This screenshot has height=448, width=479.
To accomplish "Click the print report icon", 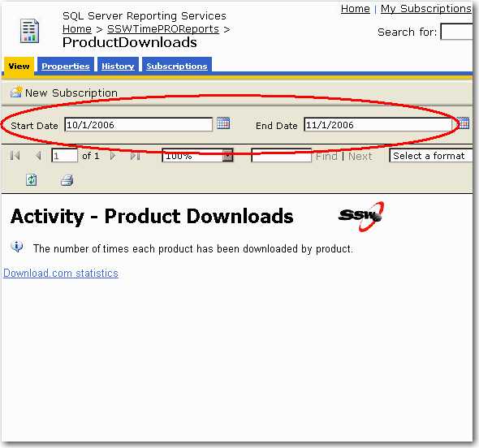I will tap(67, 180).
